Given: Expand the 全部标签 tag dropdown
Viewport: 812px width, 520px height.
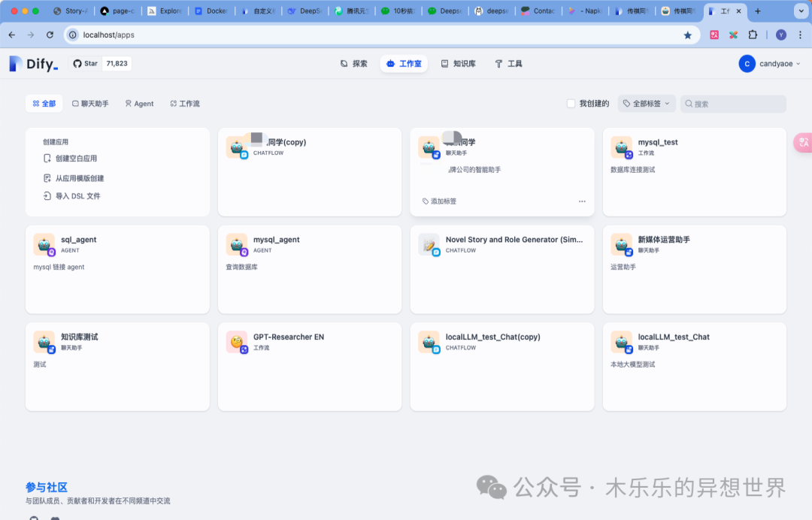Looking at the screenshot, I should [647, 104].
